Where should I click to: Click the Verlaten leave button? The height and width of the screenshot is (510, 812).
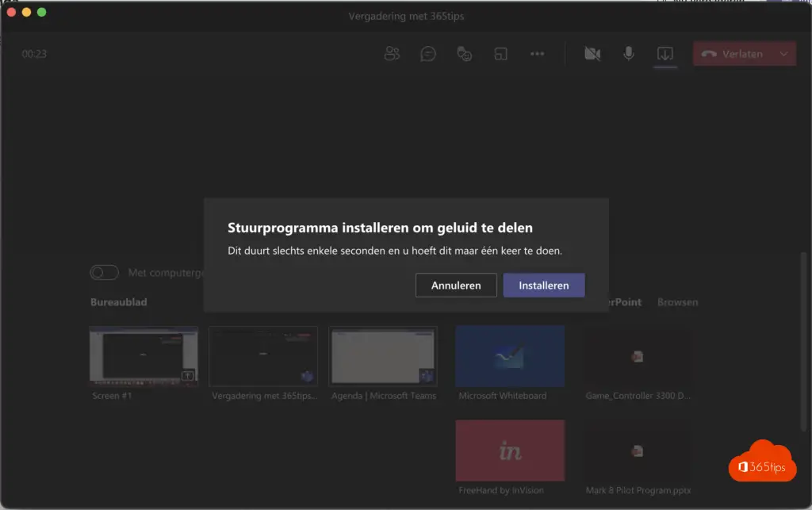[x=732, y=54]
